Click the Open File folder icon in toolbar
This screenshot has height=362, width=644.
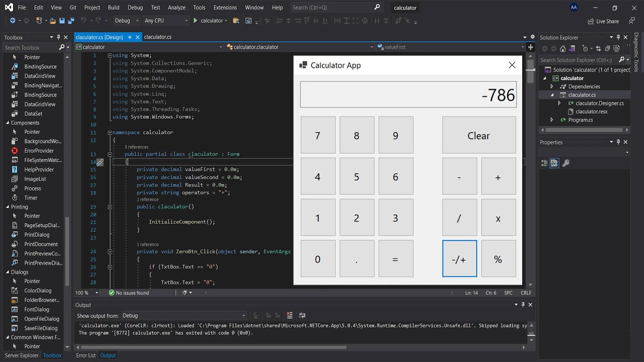pos(52,21)
